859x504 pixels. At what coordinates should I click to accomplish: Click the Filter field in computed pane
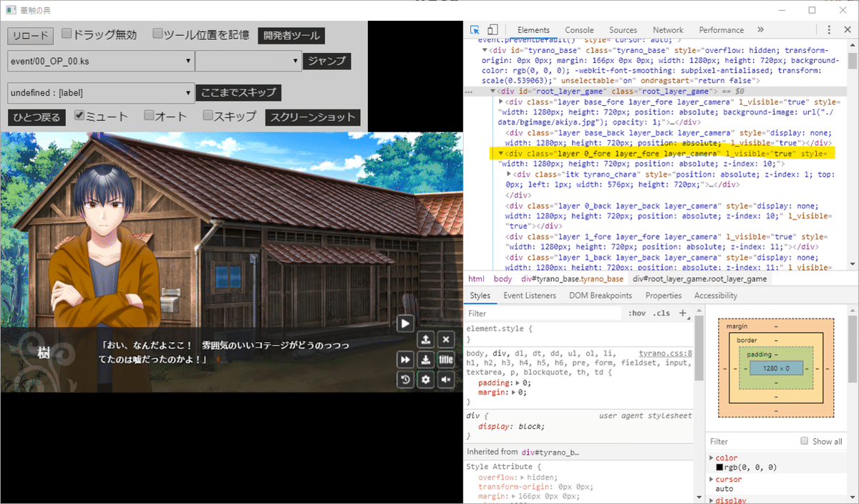coord(752,441)
